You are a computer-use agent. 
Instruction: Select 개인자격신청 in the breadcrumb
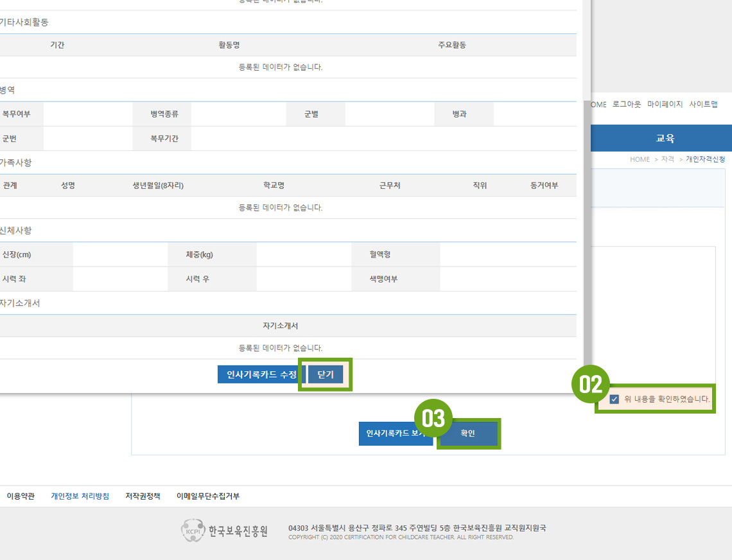705,159
